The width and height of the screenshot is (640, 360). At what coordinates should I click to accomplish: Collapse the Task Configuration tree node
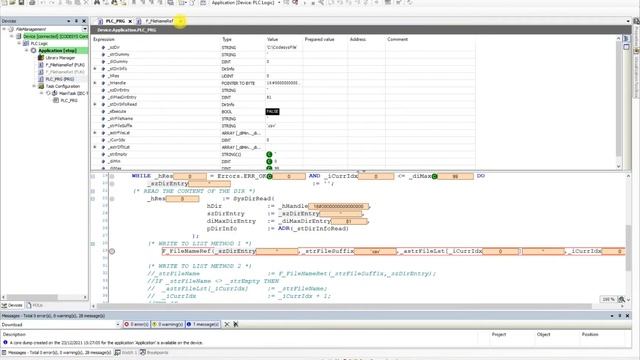click(x=34, y=86)
